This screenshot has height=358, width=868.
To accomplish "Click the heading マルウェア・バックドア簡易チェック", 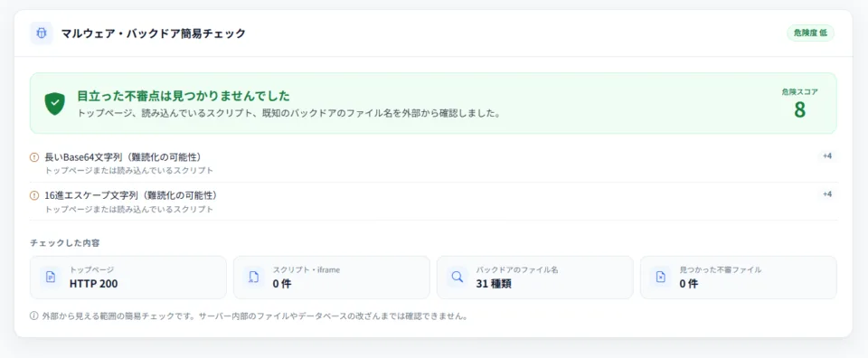I will [154, 33].
